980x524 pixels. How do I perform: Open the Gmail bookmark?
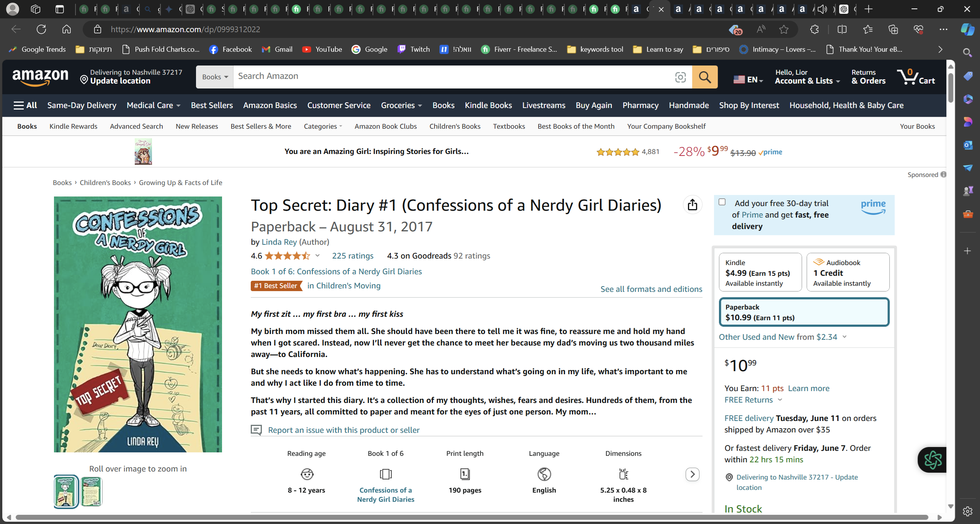(277, 49)
